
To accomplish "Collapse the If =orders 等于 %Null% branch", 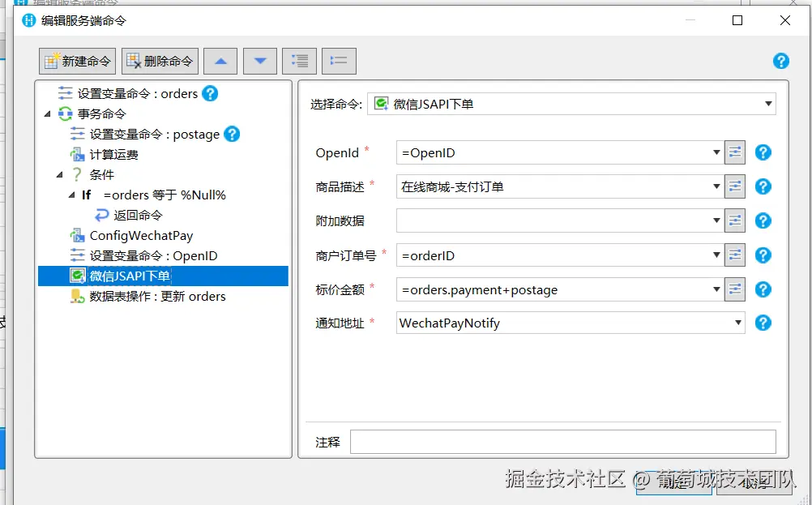I will point(71,195).
